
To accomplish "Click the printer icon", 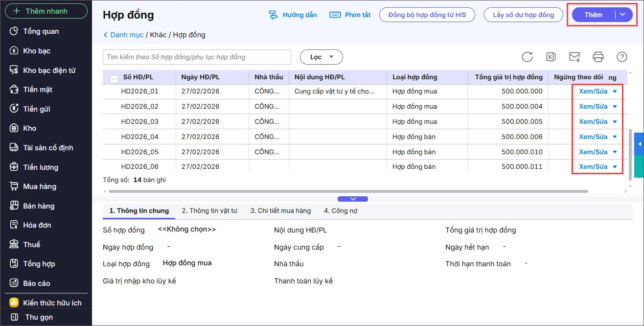I will tap(598, 57).
